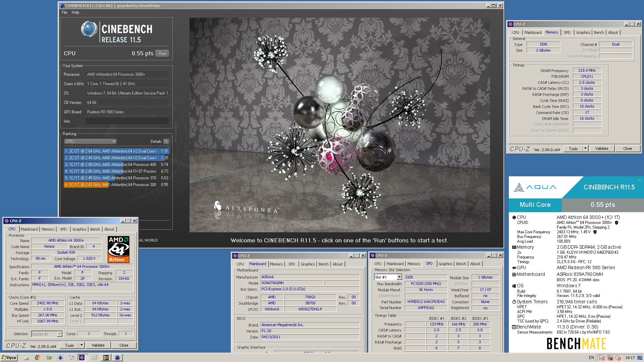This screenshot has height=362, width=644.
Task: Click the Cinebench title bar app icon
Action: click(62, 6)
